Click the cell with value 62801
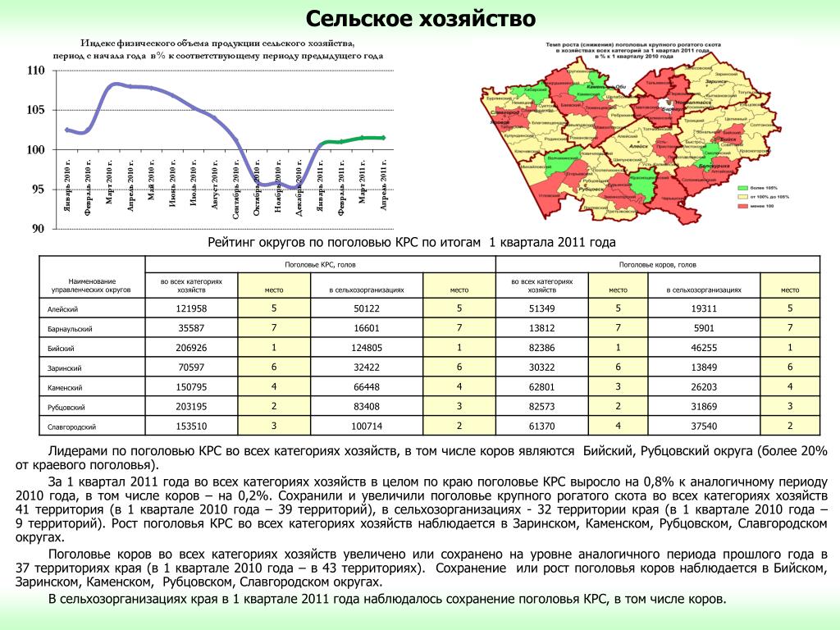The height and width of the screenshot is (630, 840). point(541,387)
